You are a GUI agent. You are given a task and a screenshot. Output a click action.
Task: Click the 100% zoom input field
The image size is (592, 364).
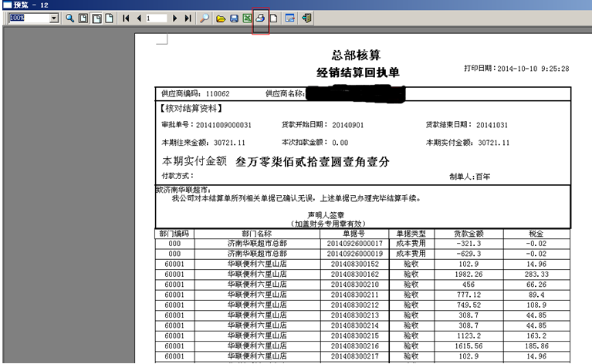29,18
